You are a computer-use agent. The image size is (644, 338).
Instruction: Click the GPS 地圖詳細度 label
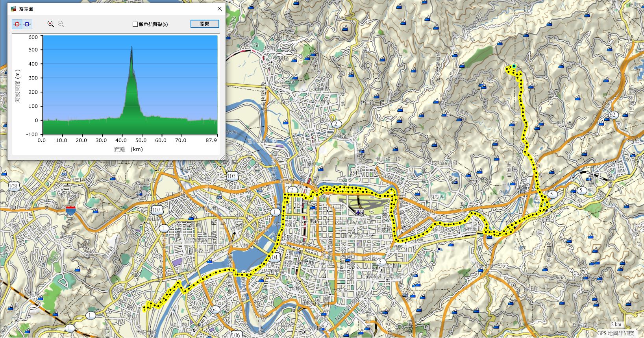615,333
